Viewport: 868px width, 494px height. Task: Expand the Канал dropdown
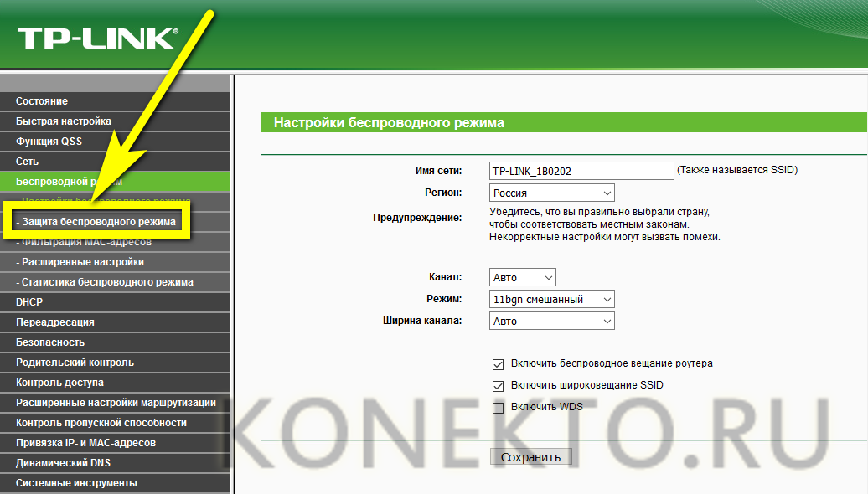[x=523, y=277]
